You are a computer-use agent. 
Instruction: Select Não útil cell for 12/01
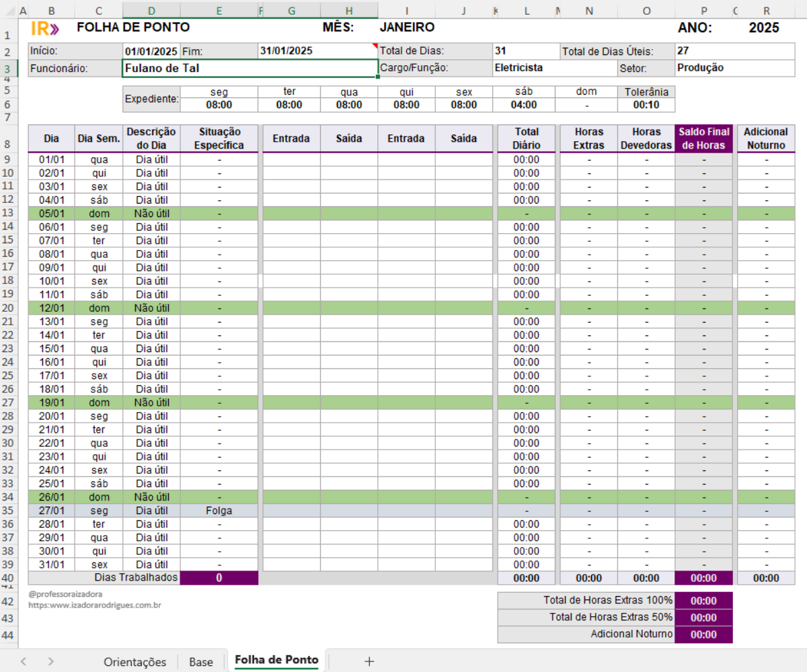[x=151, y=308]
